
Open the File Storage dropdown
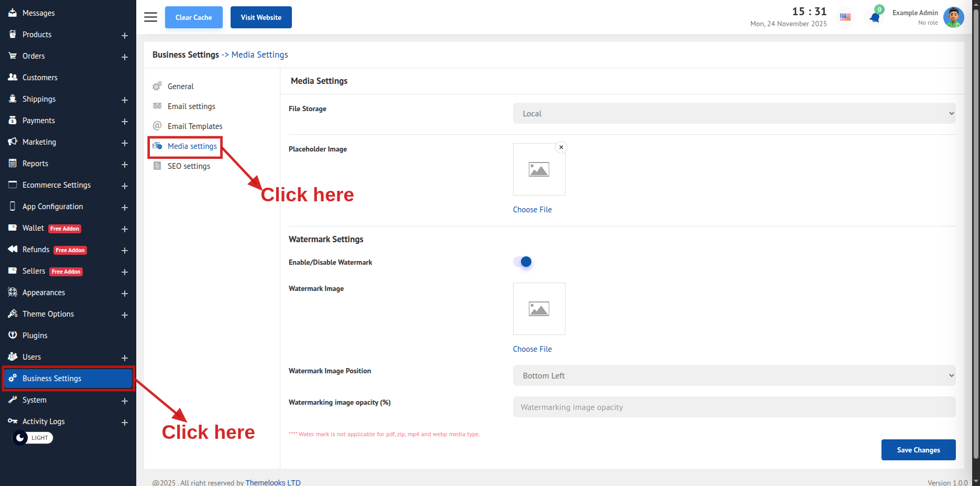point(734,113)
